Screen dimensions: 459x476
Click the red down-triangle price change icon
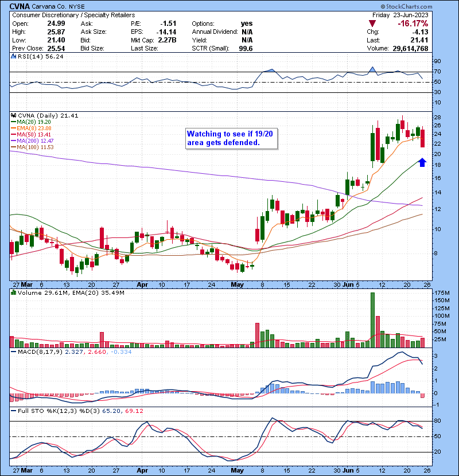(x=373, y=24)
